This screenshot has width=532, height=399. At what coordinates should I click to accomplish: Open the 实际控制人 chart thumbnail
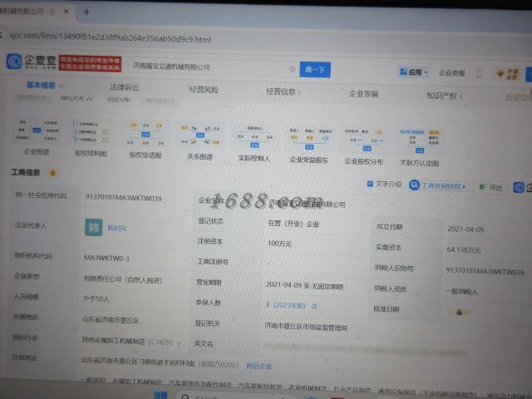[254, 144]
